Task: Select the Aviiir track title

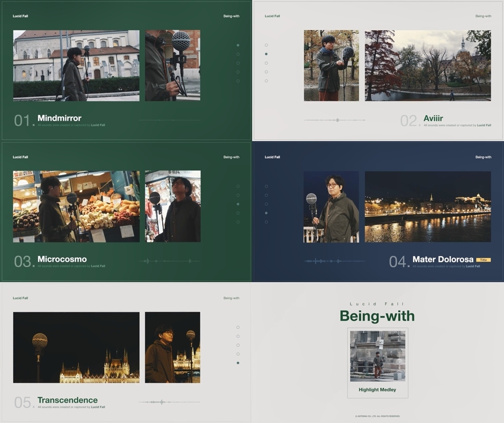Action: coord(433,118)
